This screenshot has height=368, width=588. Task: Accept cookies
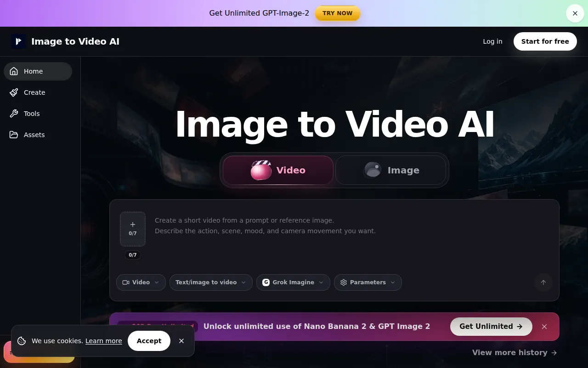[149, 341]
